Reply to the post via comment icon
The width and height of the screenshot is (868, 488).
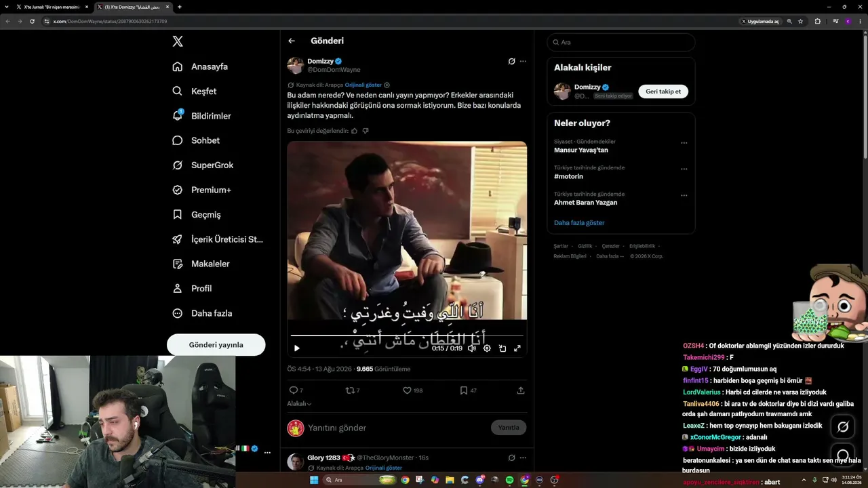coord(294,390)
